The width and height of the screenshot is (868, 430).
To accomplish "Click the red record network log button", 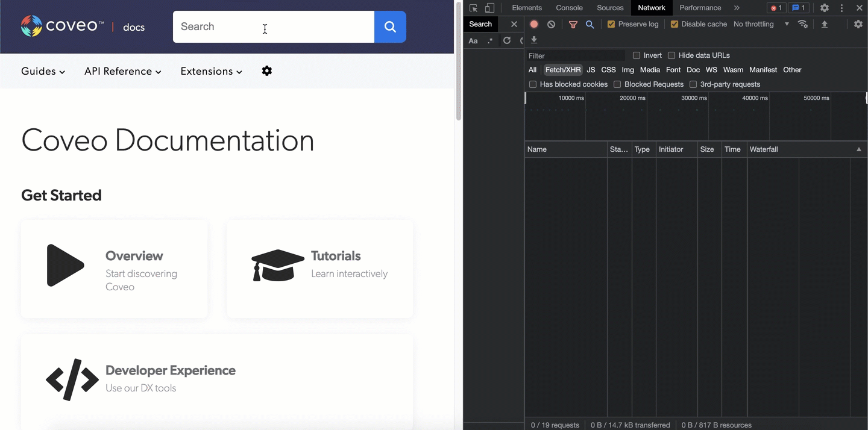I will [534, 24].
